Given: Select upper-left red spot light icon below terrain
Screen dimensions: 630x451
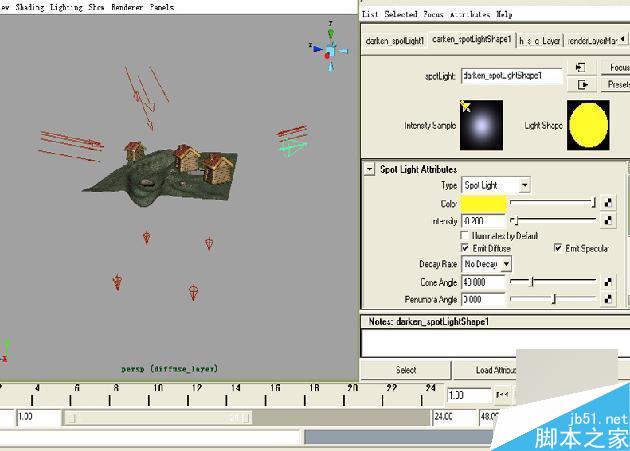Looking at the screenshot, I should point(147,238).
